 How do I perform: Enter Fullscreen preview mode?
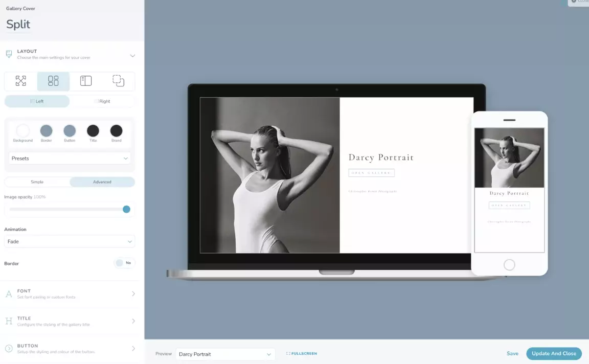pyautogui.click(x=301, y=353)
